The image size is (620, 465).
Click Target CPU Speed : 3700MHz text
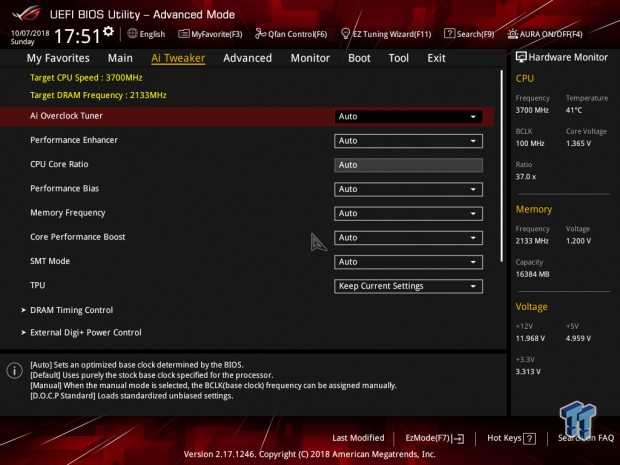(x=86, y=78)
